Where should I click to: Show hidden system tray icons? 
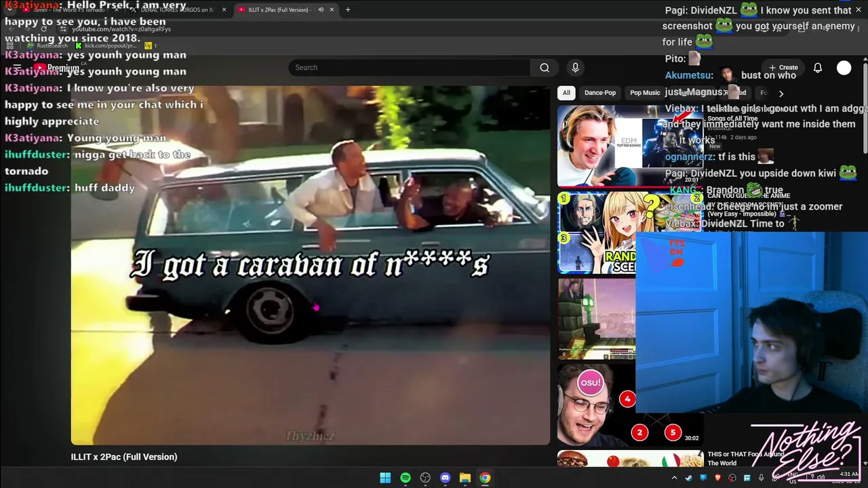pos(674,478)
